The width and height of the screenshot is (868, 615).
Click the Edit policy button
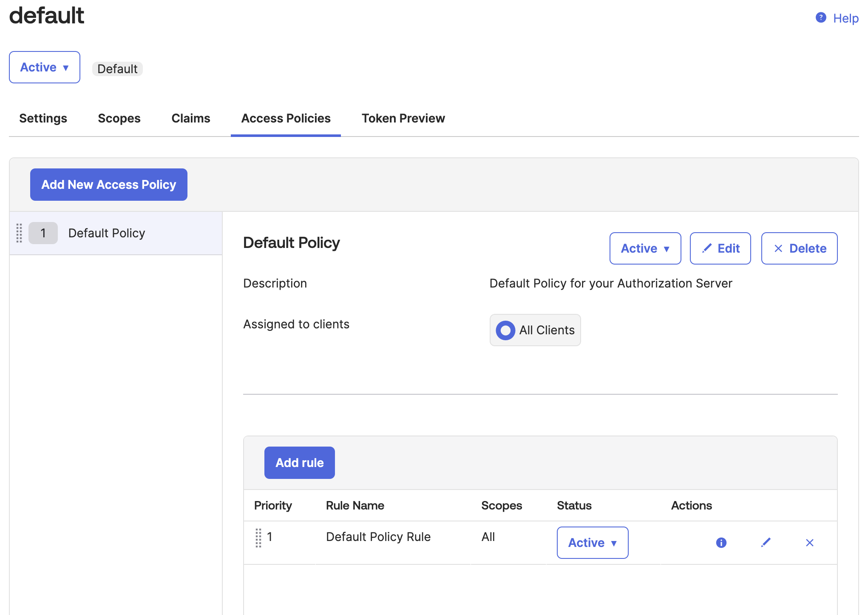(x=720, y=248)
